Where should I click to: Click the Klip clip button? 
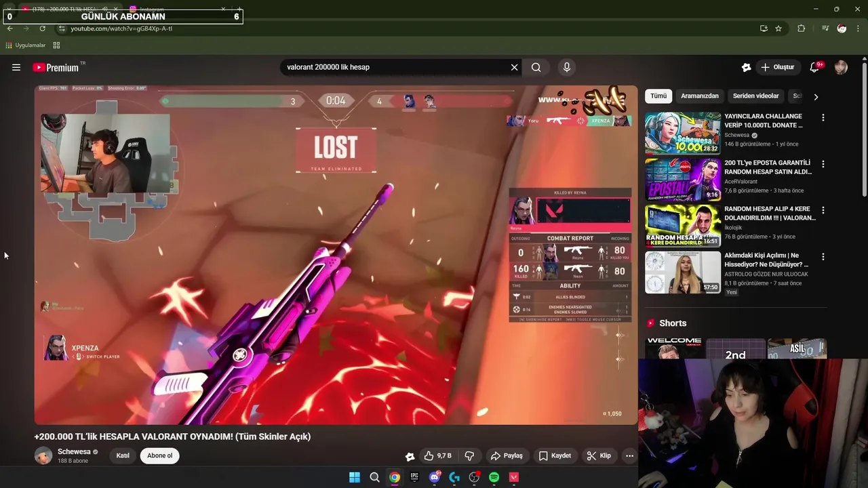click(599, 455)
